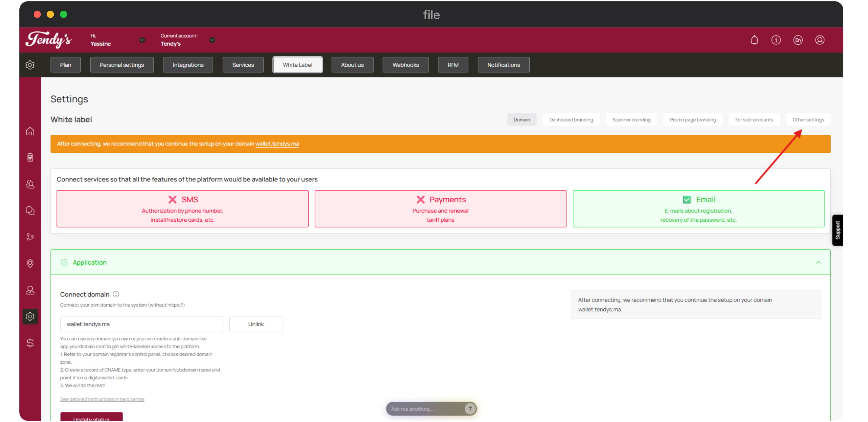Click the info circle icon in header
This screenshot has height=422, width=868.
[776, 40]
